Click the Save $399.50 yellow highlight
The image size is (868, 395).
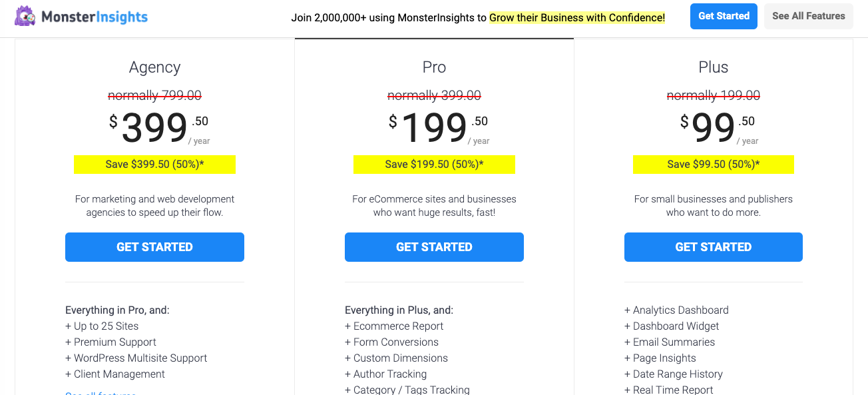click(154, 165)
